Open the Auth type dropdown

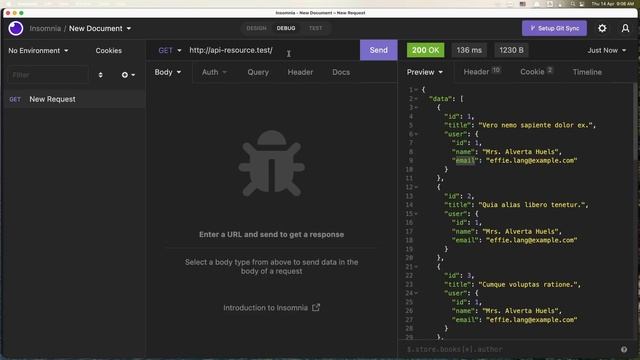214,72
